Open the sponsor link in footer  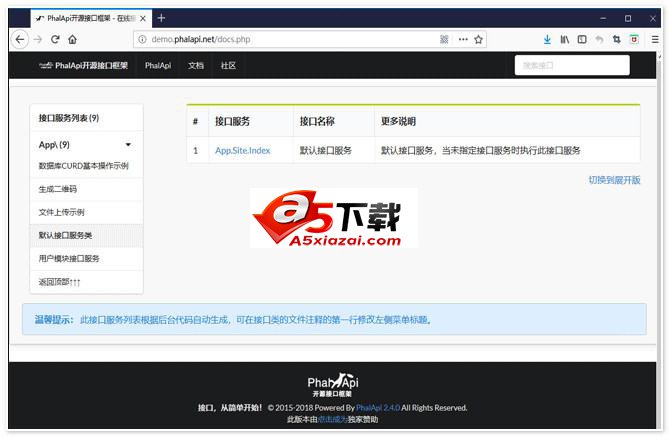[x=332, y=420]
